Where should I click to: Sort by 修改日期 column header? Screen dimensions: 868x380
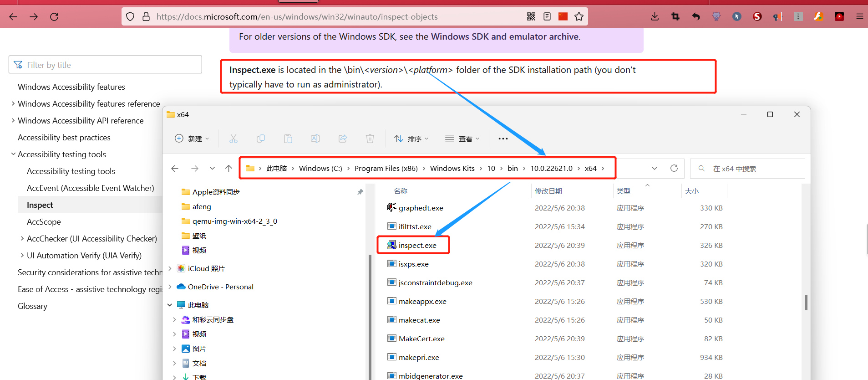(548, 191)
